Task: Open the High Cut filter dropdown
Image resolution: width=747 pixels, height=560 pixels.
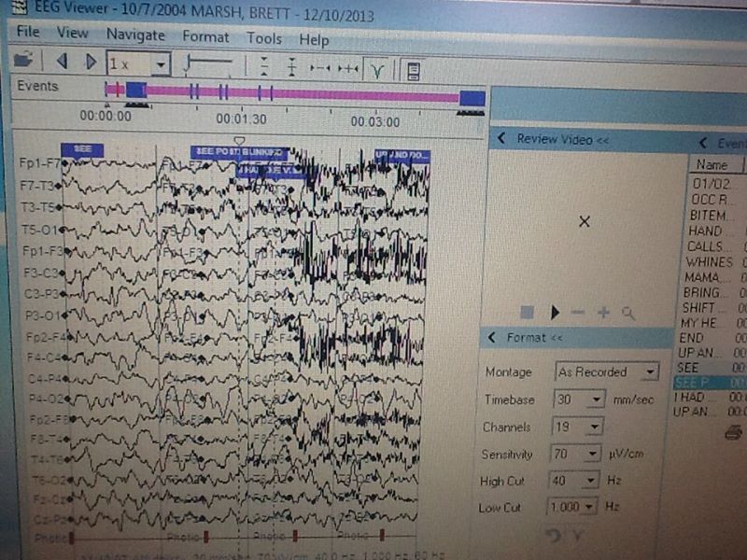Action: point(589,482)
